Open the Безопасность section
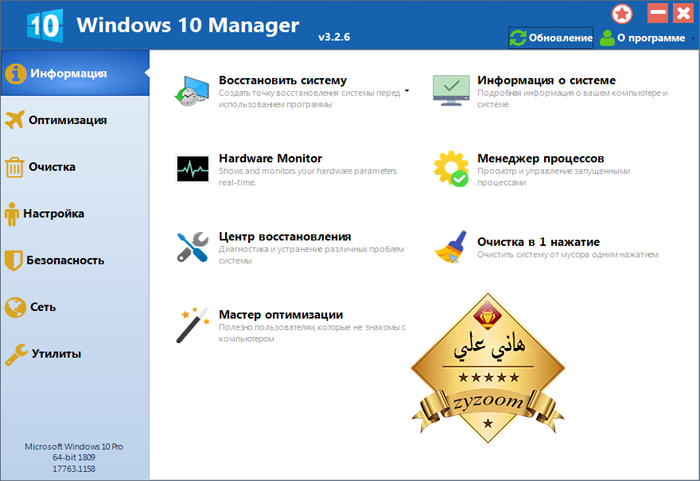Screen dimensions: 700x481 [75, 260]
